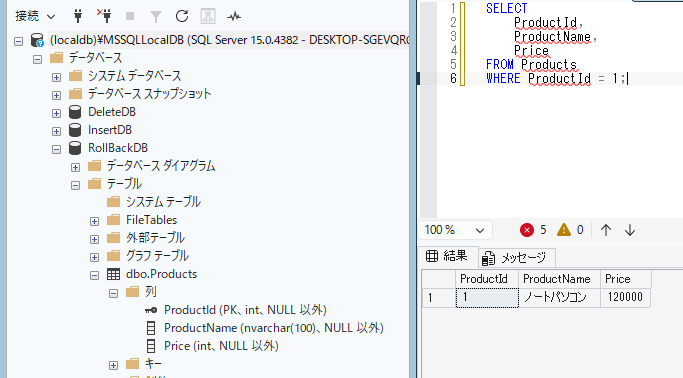The image size is (683, 378).
Task: Select Price (int、NULL 以外) column label
Action: 221,346
